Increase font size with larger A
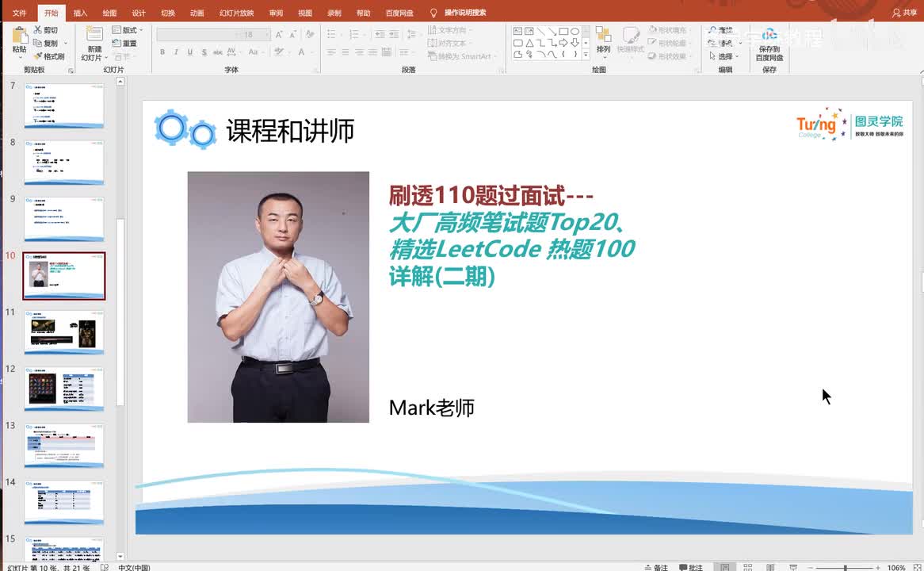Screen dimensions: 924x571 [279, 35]
